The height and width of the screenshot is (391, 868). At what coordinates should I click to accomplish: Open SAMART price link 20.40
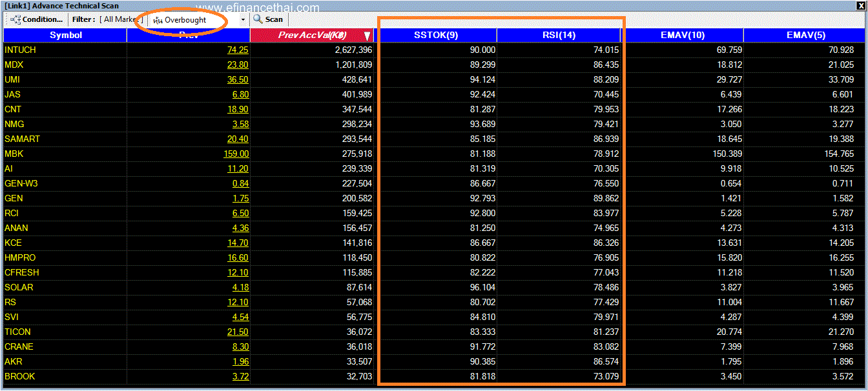(238, 139)
